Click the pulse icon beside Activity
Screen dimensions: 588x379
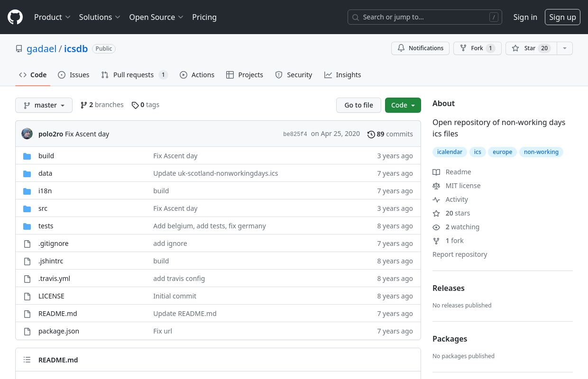(436, 199)
